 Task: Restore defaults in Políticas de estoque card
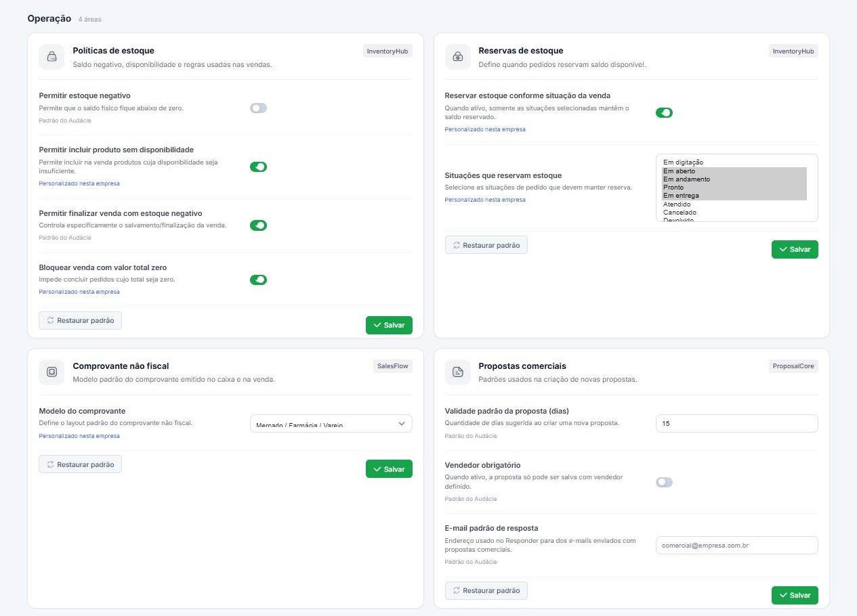point(80,320)
